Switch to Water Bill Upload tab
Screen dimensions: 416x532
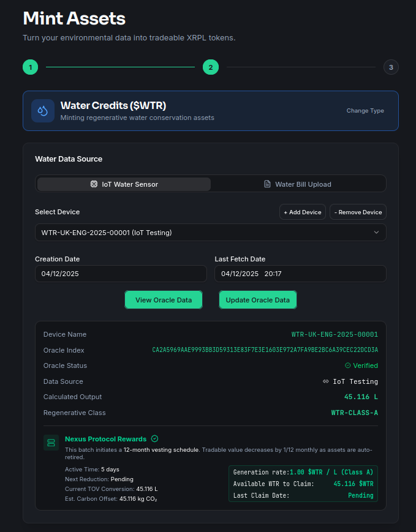click(298, 184)
